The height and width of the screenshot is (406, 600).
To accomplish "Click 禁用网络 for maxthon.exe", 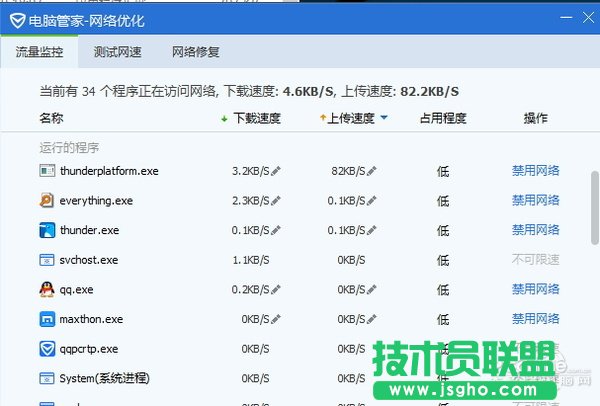I will click(x=536, y=319).
